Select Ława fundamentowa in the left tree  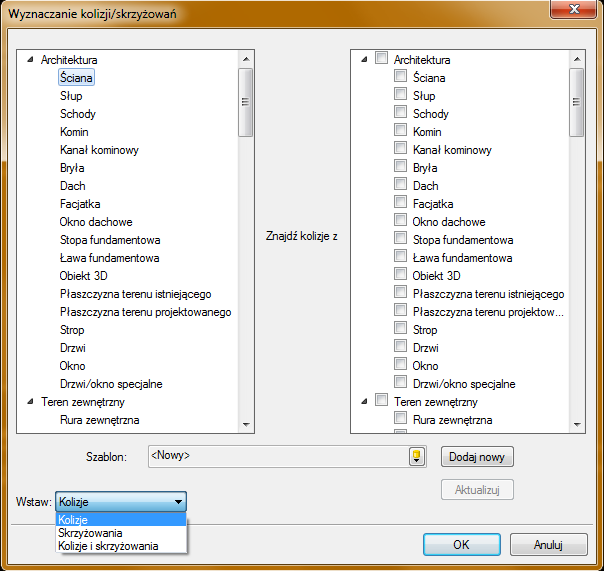[x=109, y=258]
